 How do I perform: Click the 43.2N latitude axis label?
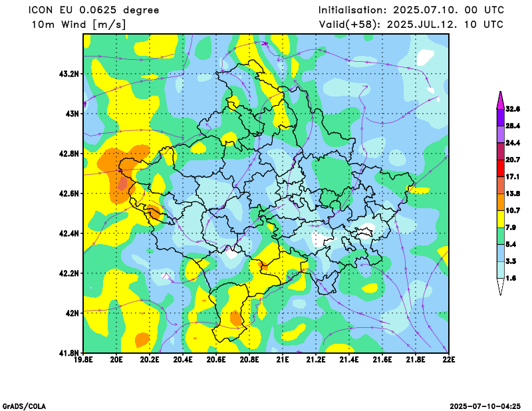(x=69, y=74)
